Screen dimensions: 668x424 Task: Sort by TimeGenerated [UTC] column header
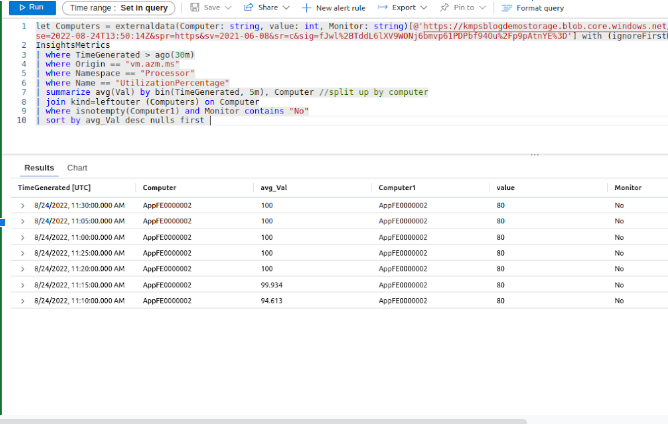(x=54, y=187)
